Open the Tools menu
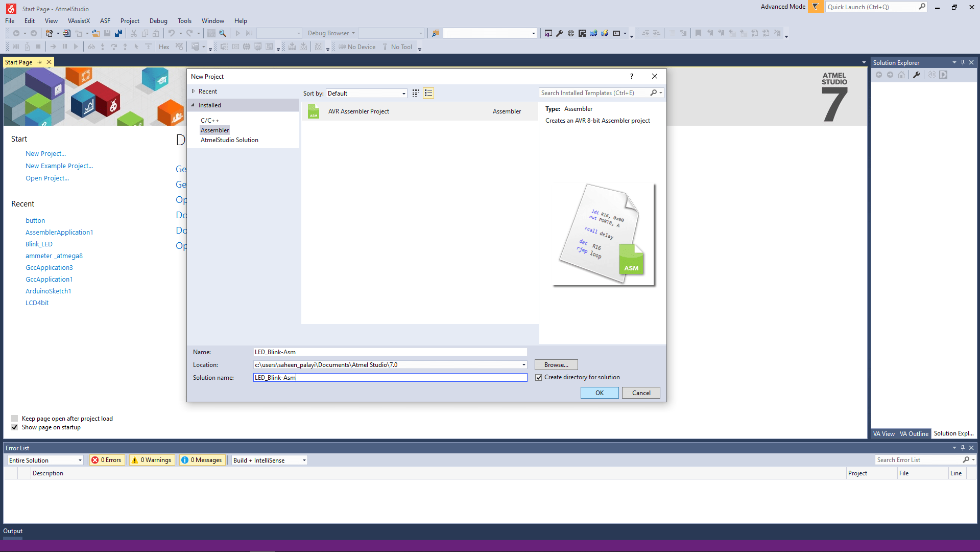Screen dimensions: 980x552 tap(184, 21)
